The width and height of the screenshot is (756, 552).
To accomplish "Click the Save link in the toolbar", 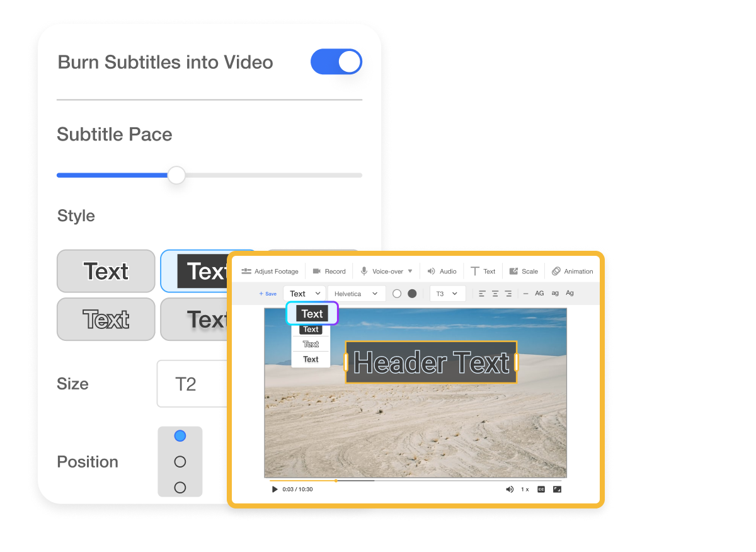I will (267, 293).
